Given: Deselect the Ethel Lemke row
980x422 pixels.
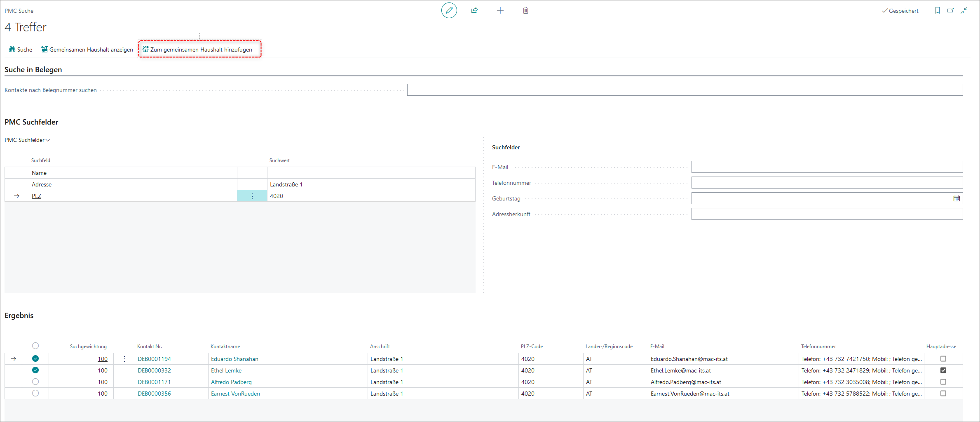Looking at the screenshot, I should click(x=35, y=370).
